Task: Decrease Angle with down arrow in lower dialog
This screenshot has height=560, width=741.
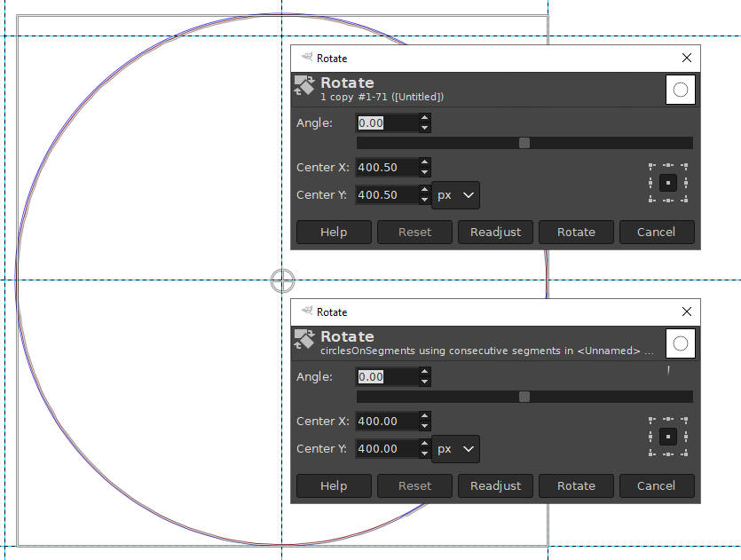Action: coord(425,382)
